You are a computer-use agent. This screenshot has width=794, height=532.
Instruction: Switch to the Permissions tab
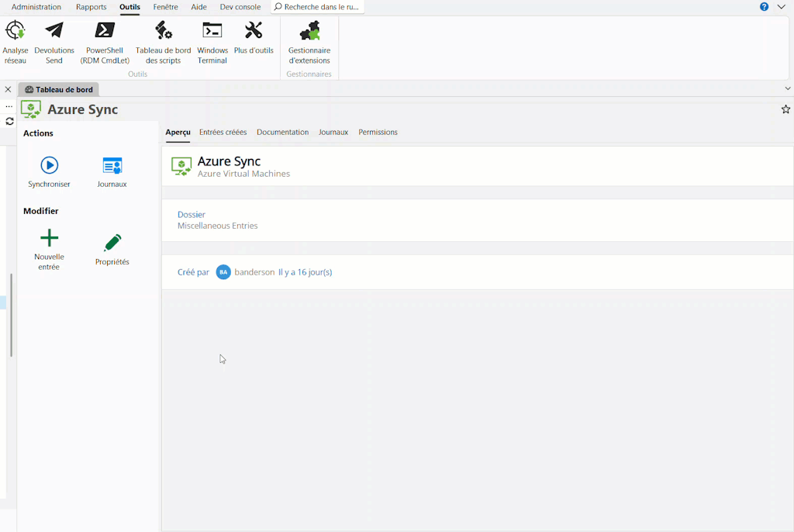tap(378, 133)
